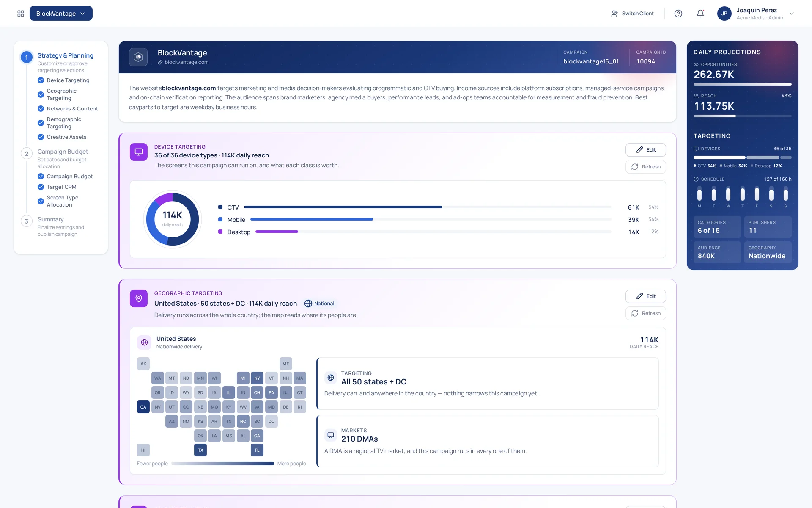Image resolution: width=812 pixels, height=508 pixels.
Task: Open the Publishers 11 tile
Action: tap(768, 227)
